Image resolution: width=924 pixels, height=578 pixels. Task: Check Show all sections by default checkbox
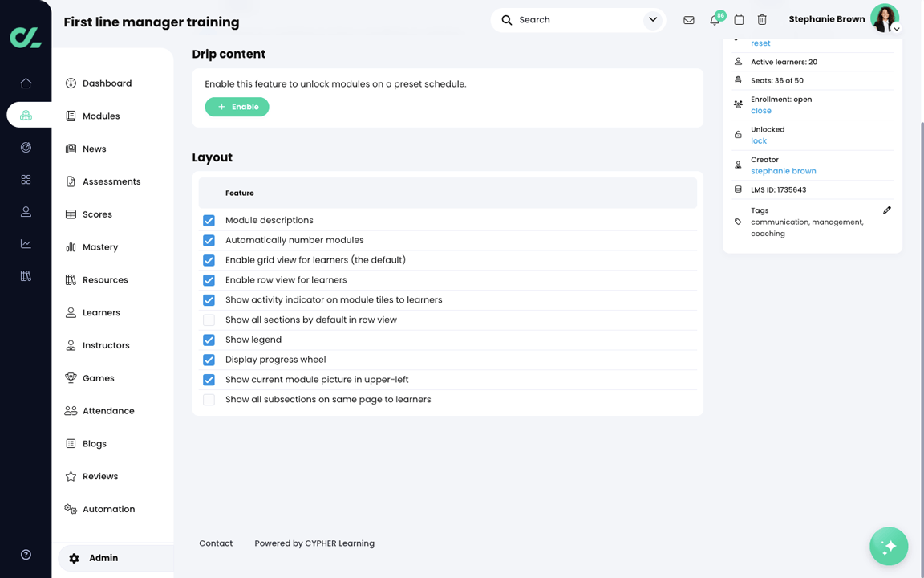click(x=209, y=320)
